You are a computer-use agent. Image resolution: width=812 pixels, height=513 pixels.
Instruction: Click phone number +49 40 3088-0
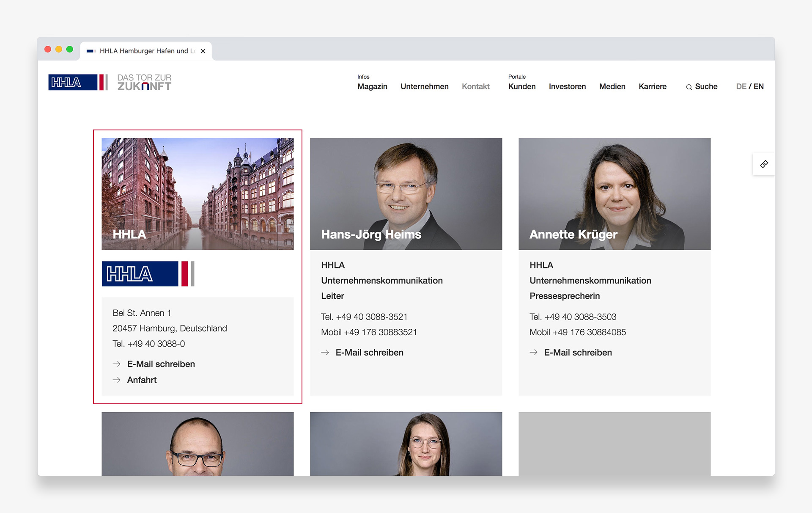156,344
